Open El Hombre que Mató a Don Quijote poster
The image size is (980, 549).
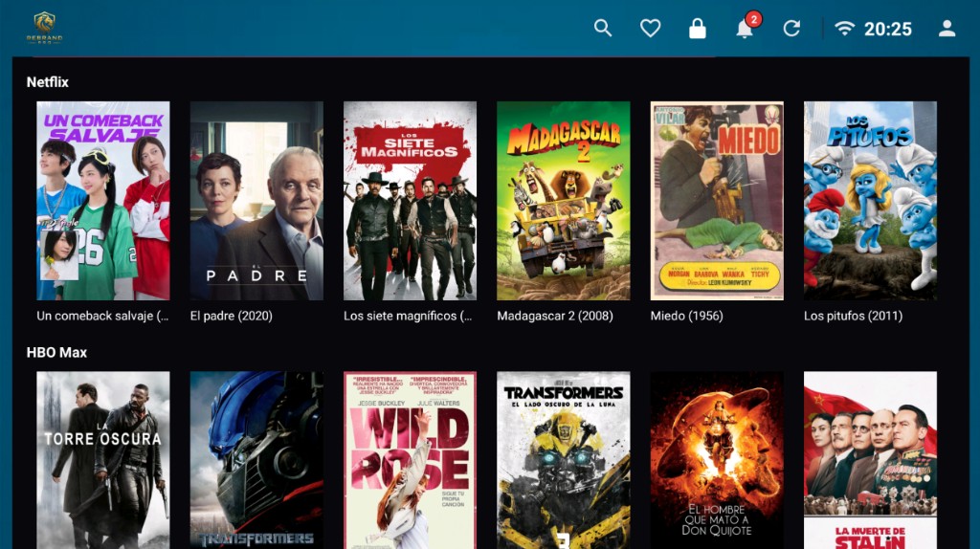717,460
